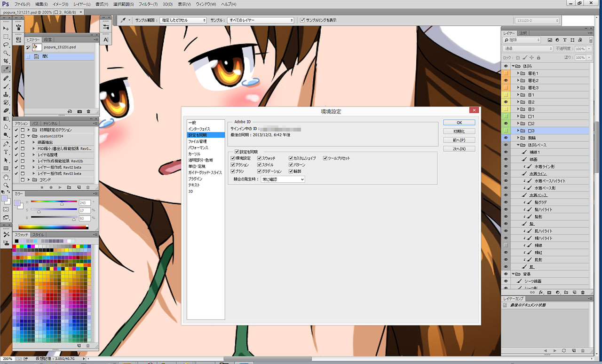Create new snapshot in History panel
The width and height of the screenshot is (602, 364).
click(x=79, y=111)
